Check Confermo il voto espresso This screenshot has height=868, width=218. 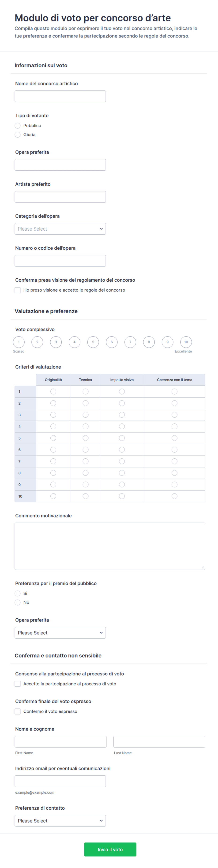(18, 711)
